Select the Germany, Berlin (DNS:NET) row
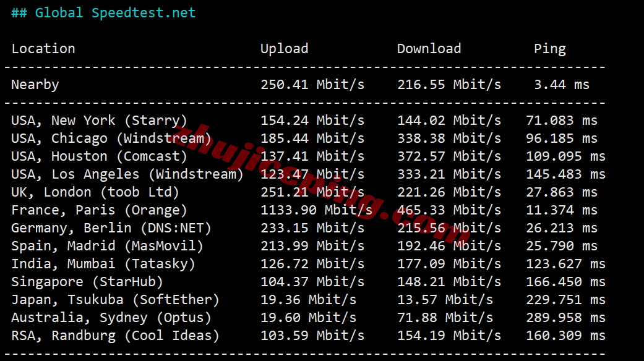 tap(308, 228)
